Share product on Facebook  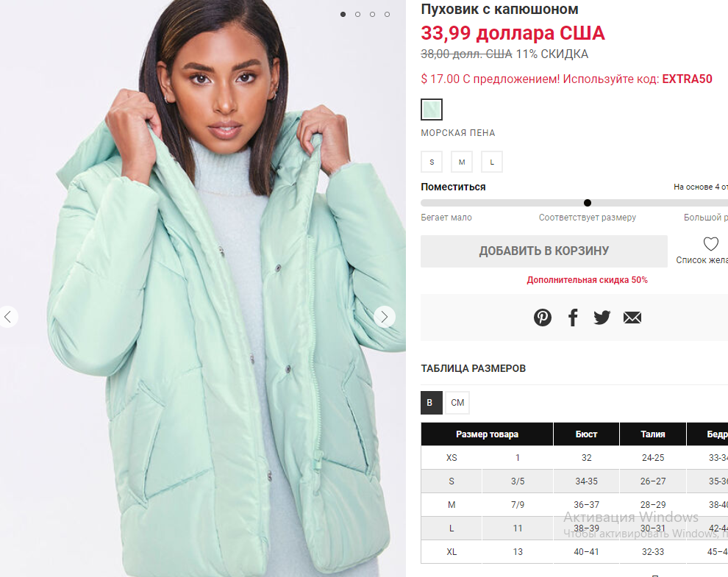pyautogui.click(x=573, y=318)
